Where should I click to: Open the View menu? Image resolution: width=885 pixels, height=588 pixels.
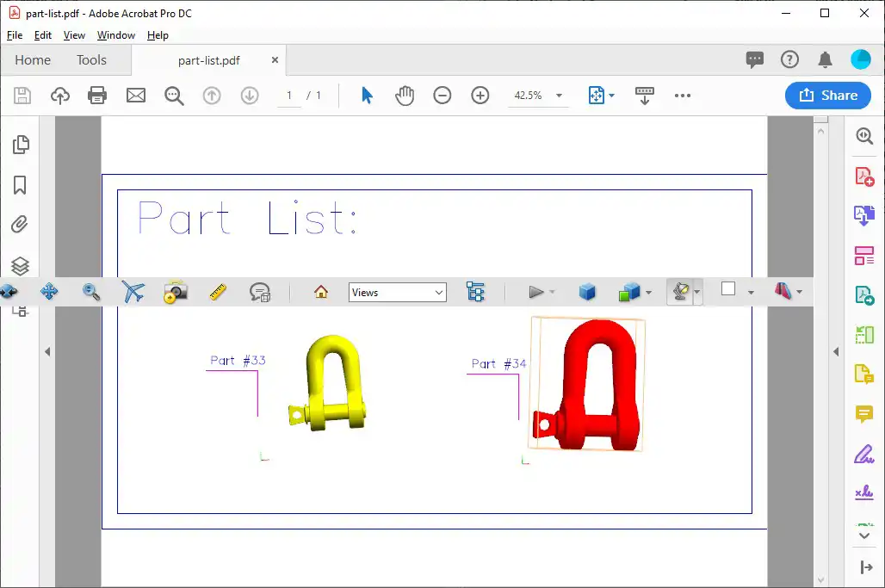[x=74, y=35]
